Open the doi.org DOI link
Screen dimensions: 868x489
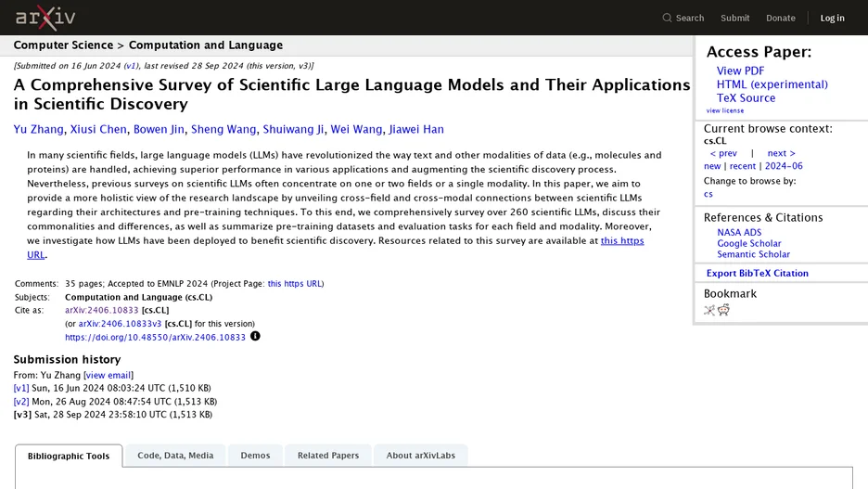(155, 337)
